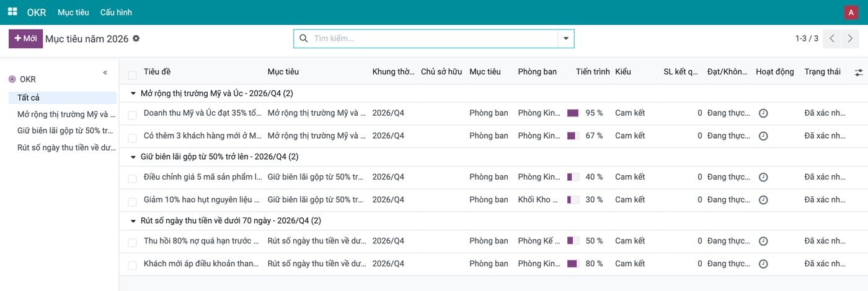Click the 67 % progress bar

point(573,136)
